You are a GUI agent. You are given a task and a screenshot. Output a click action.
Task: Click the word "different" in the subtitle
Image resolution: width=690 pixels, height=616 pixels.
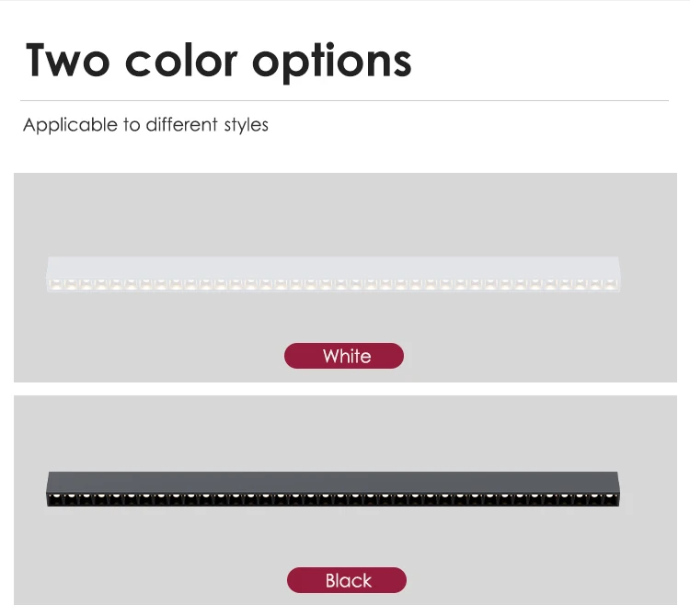coord(182,125)
